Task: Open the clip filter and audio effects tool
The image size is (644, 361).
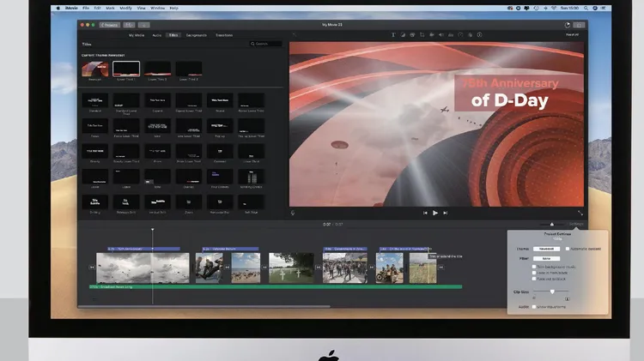Action: (470, 35)
